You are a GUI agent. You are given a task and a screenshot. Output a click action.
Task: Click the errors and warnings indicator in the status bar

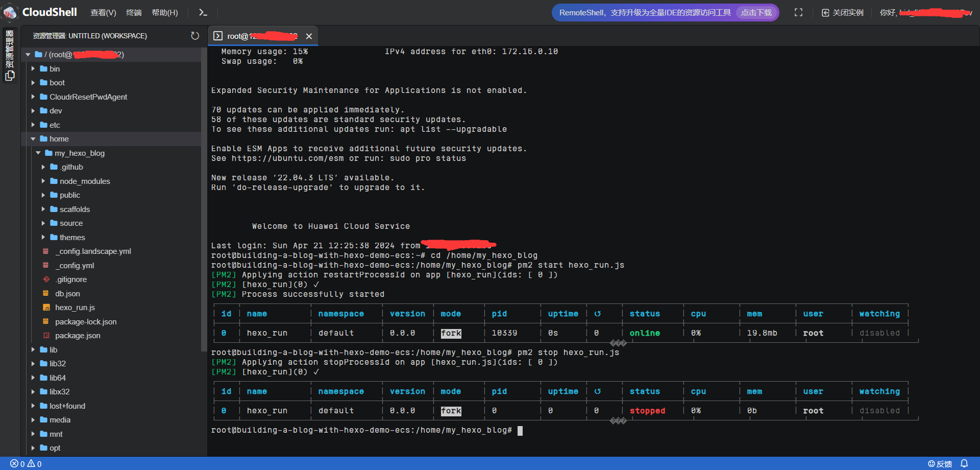(x=26, y=463)
